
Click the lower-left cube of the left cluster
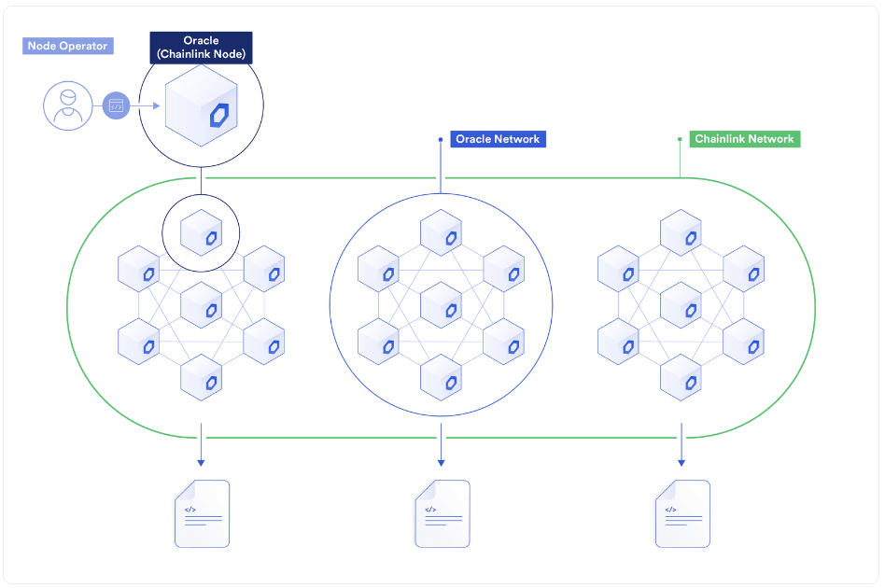point(138,342)
